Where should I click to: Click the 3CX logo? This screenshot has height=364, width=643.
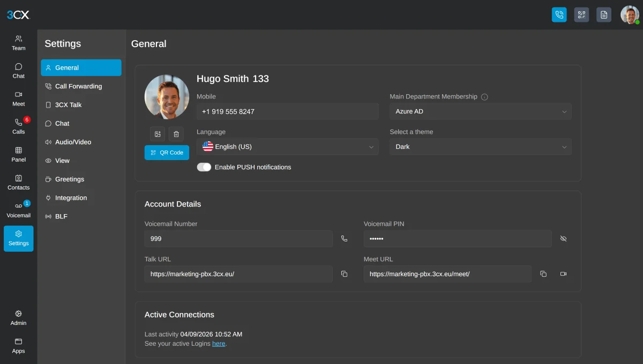pyautogui.click(x=18, y=15)
